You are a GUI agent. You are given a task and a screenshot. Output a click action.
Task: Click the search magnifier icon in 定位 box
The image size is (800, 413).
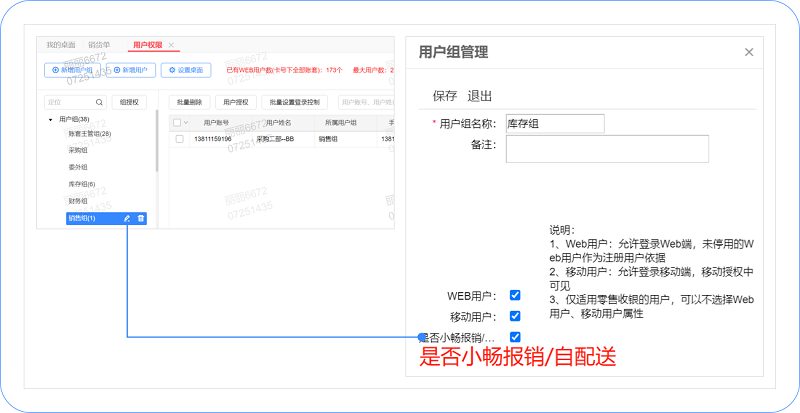(x=99, y=102)
